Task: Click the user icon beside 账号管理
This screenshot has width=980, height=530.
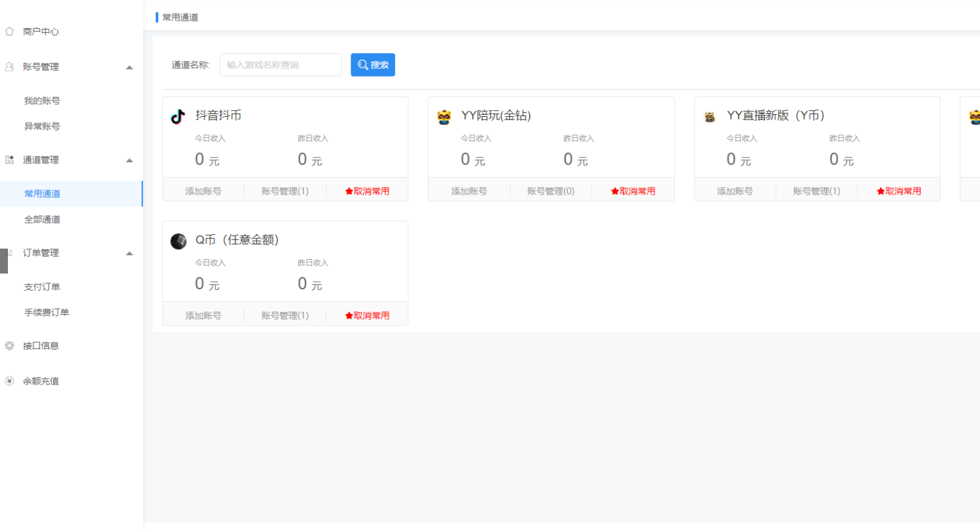Action: (x=9, y=67)
